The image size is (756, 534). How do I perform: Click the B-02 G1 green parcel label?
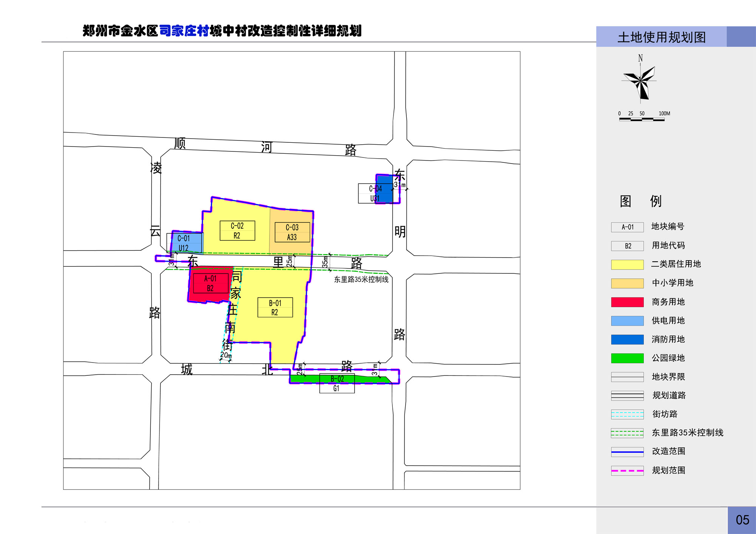[337, 383]
